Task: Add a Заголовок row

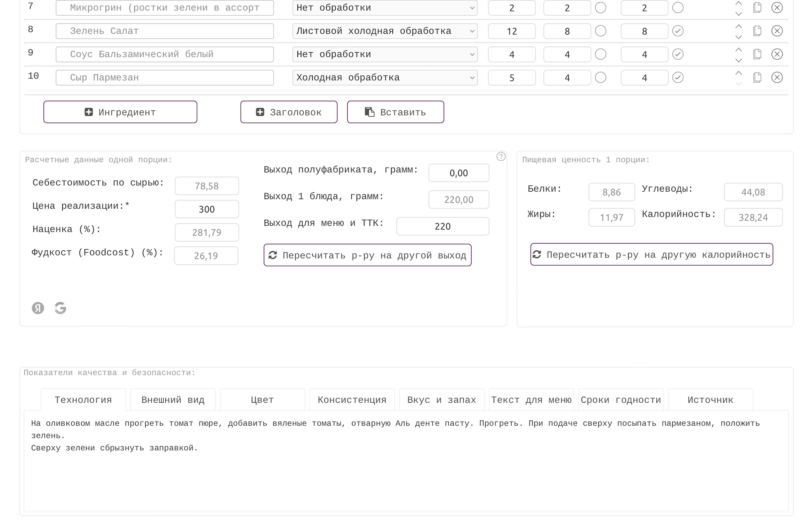Action: coord(289,112)
